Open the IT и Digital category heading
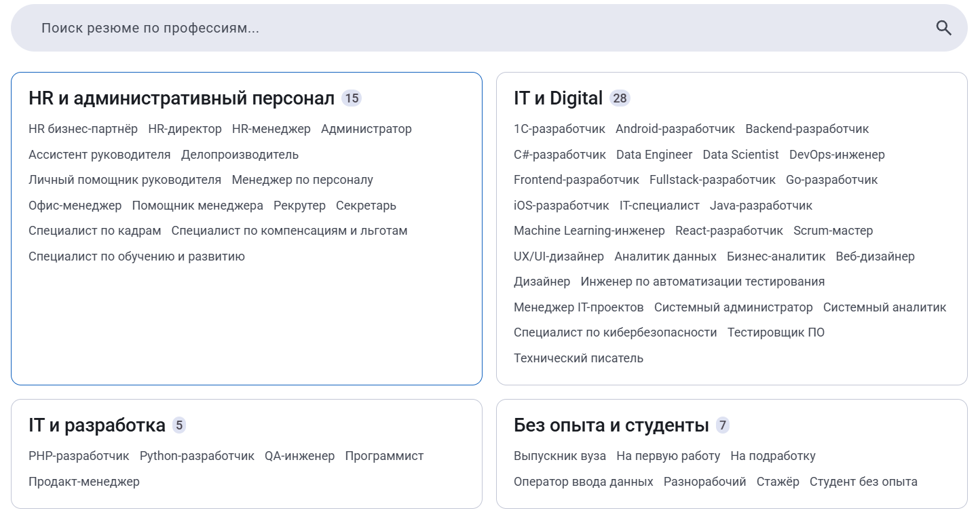The image size is (980, 517). [558, 98]
